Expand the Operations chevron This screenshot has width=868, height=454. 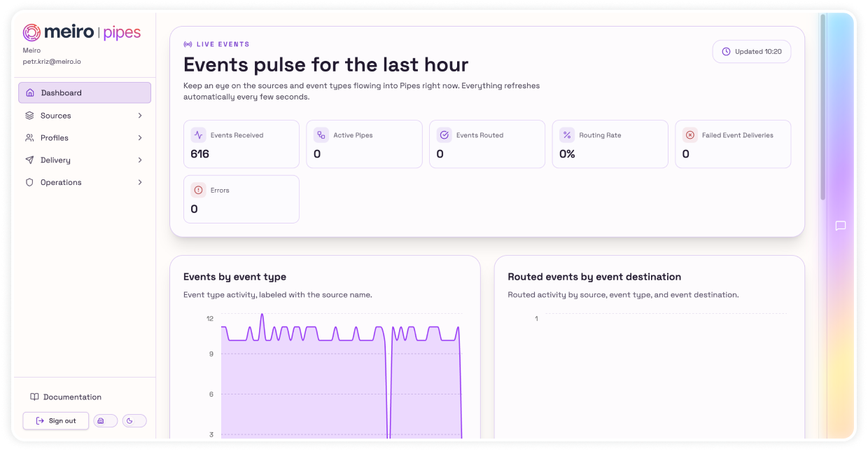pyautogui.click(x=140, y=182)
